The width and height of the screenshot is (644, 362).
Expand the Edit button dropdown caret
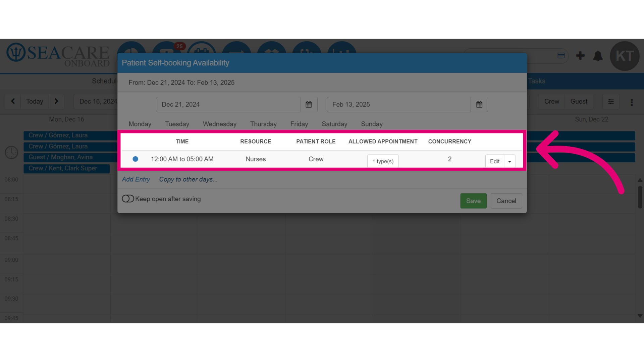tap(509, 162)
